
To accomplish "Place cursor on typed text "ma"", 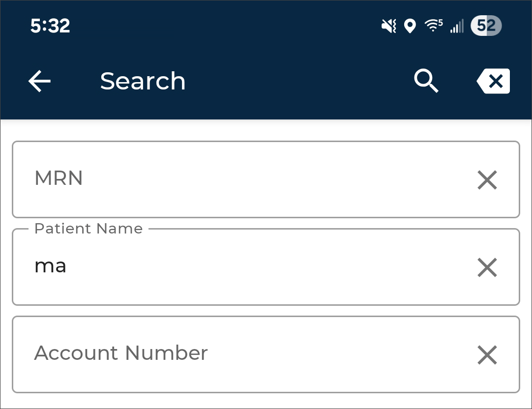I will point(50,266).
